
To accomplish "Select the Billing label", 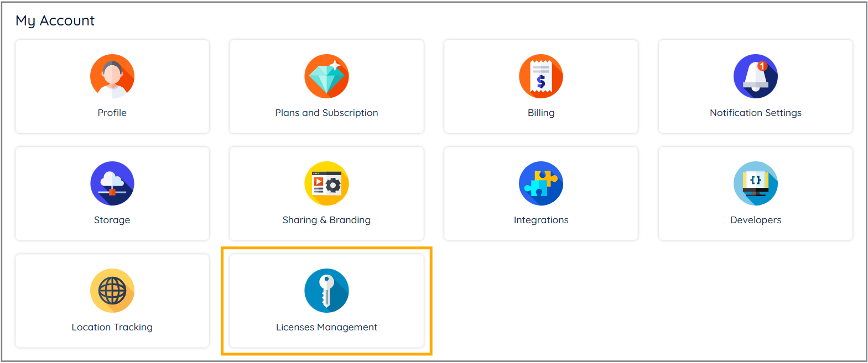I will coord(541,113).
